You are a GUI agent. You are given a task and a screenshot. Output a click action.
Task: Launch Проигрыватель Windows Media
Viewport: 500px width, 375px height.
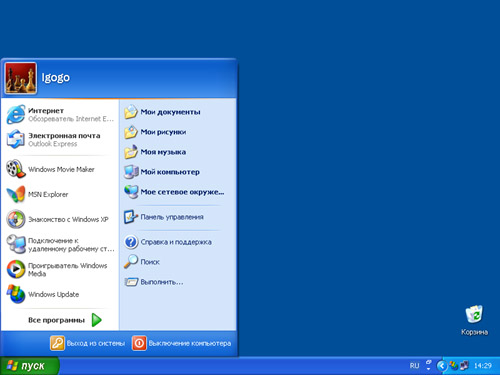pos(60,269)
